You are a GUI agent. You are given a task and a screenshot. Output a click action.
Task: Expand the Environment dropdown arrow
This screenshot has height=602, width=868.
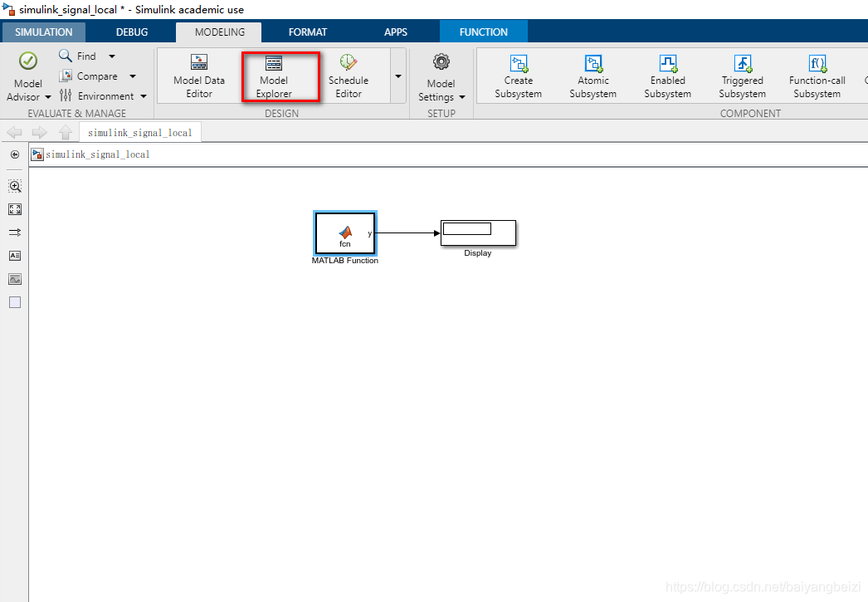(144, 95)
